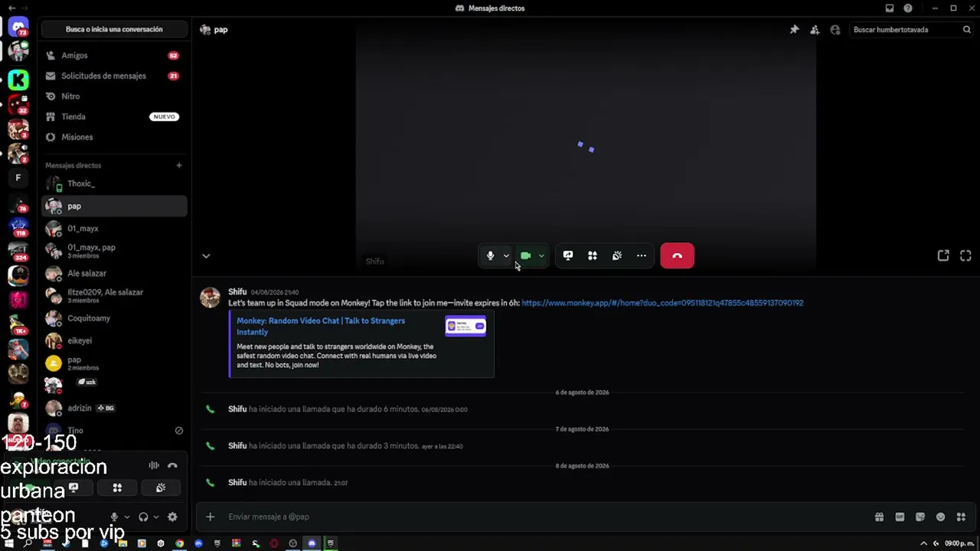Image resolution: width=980 pixels, height=551 pixels.
Task: Open microphone options arrow in the call bar
Action: tap(506, 256)
